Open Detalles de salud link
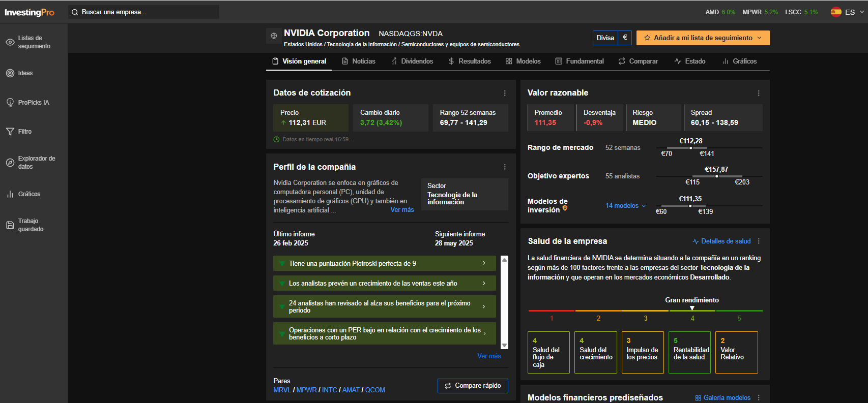Image resolution: width=868 pixels, height=403 pixels. point(721,241)
